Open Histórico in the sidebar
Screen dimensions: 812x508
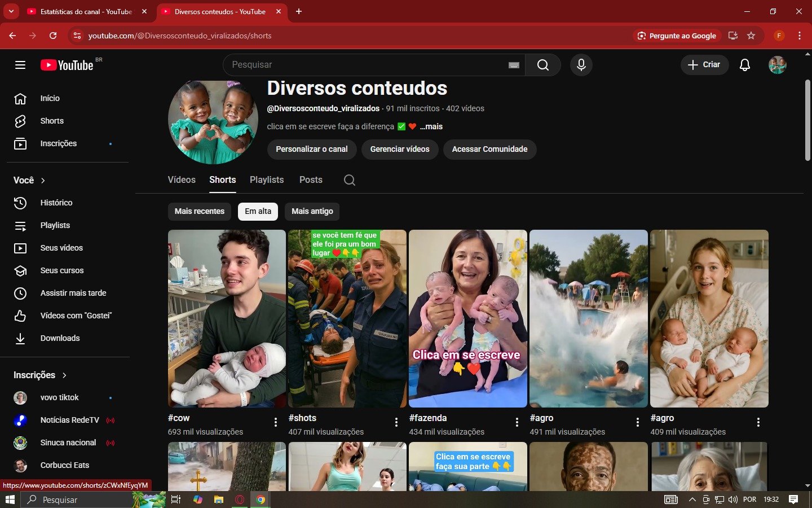pos(56,203)
